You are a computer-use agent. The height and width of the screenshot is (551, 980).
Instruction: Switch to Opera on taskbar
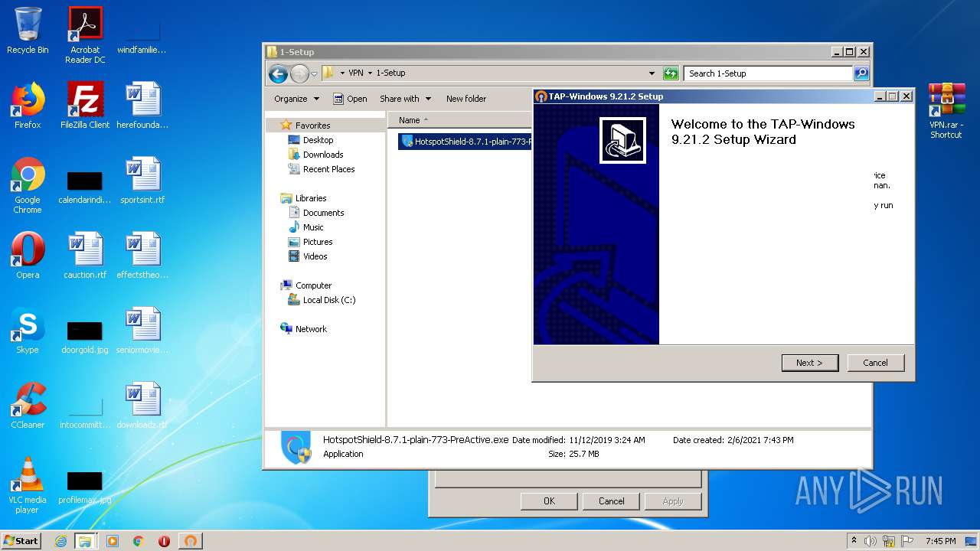click(x=164, y=541)
